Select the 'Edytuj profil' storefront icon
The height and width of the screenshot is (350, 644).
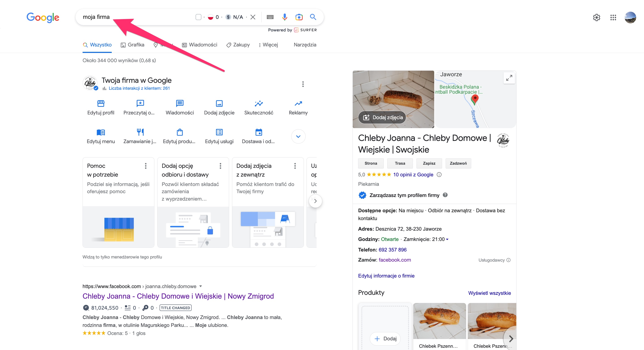[x=101, y=103]
